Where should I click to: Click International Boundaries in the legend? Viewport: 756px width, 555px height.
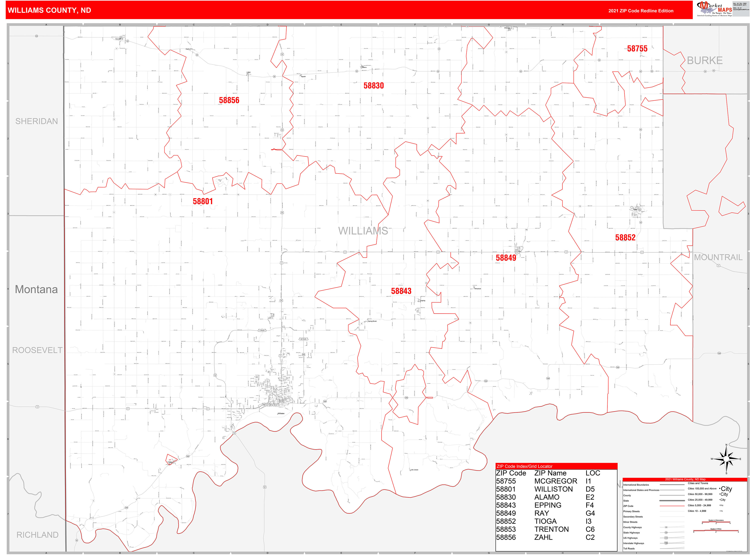[x=636, y=485]
